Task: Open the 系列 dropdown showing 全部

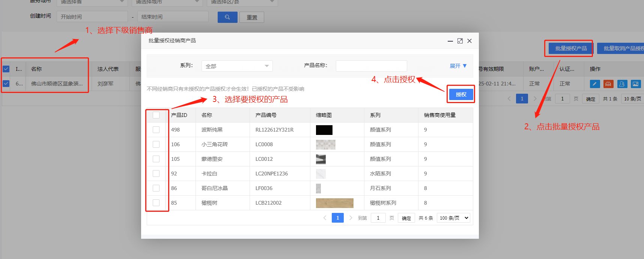Action: (x=237, y=66)
